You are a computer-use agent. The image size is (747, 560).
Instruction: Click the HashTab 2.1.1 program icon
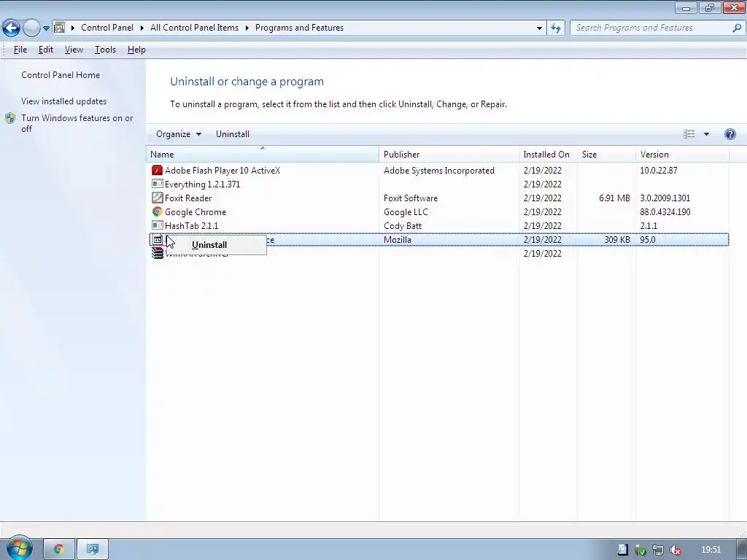click(158, 225)
